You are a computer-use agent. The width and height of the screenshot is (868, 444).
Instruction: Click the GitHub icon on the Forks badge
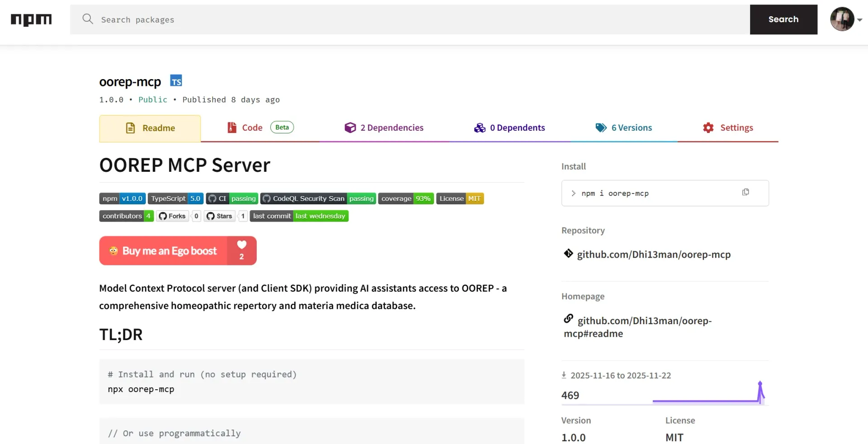162,216
